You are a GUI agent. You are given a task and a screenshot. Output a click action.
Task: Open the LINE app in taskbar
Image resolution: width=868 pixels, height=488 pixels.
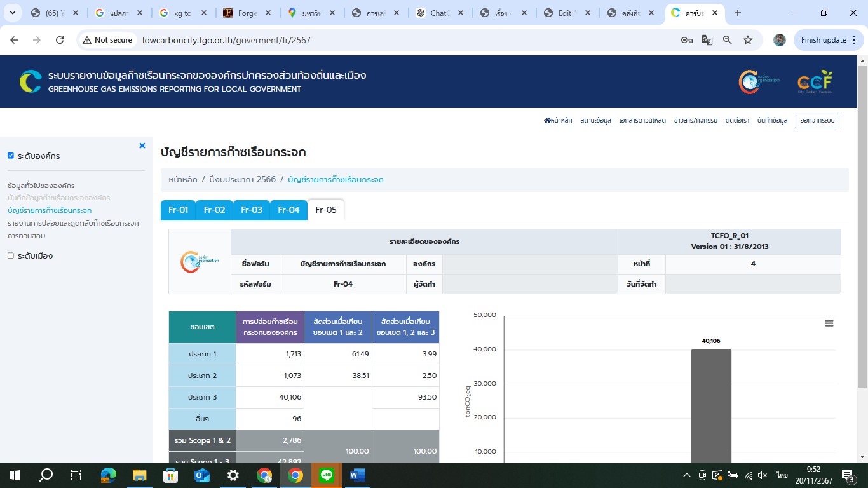pos(327,475)
